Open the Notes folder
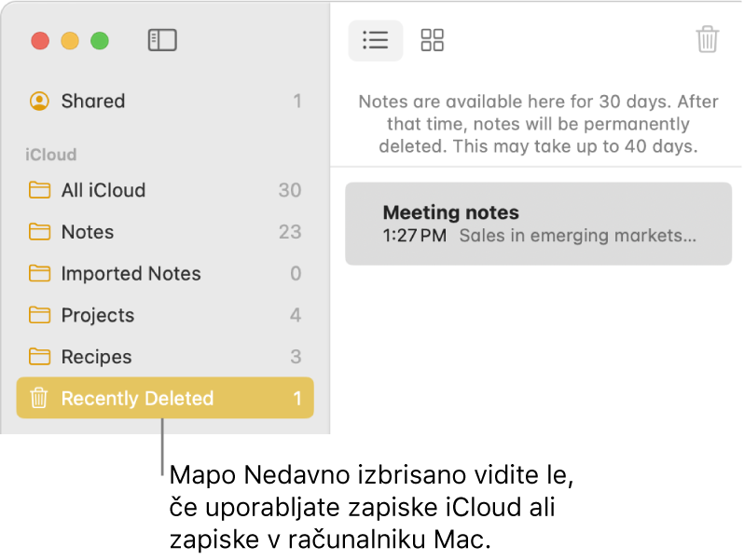744x560 pixels. pyautogui.click(x=165, y=232)
